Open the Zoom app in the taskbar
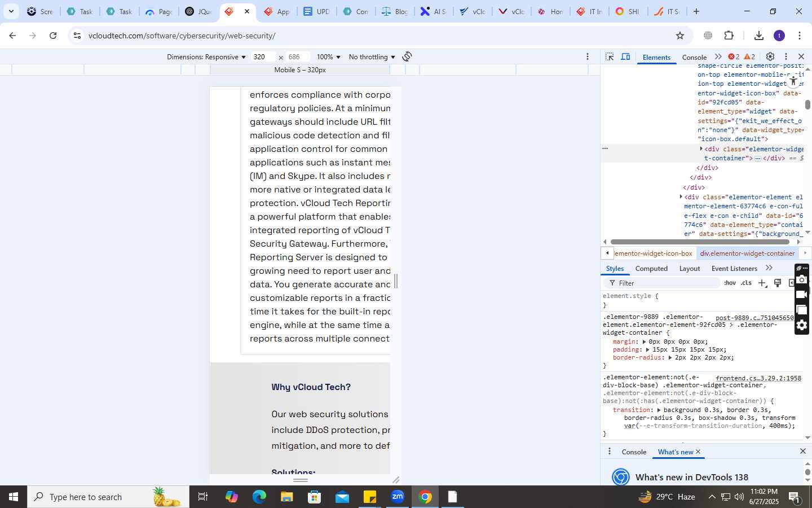812x508 pixels. (398, 497)
